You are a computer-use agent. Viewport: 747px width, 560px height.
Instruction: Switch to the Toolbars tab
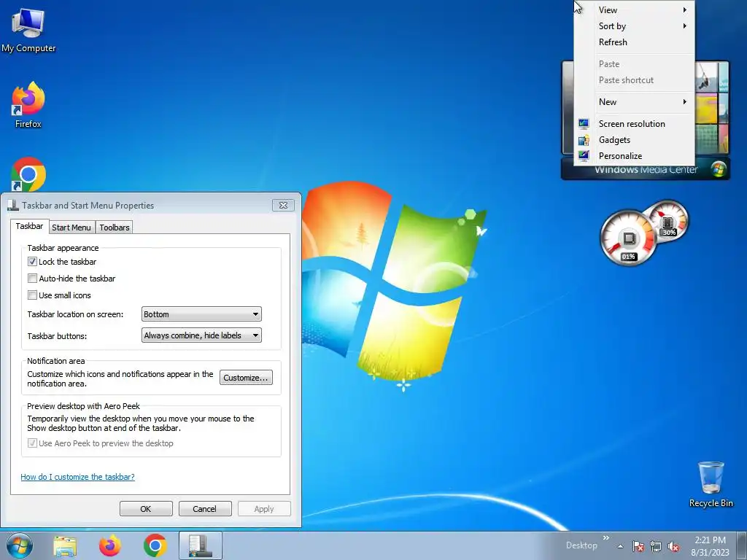pos(115,227)
